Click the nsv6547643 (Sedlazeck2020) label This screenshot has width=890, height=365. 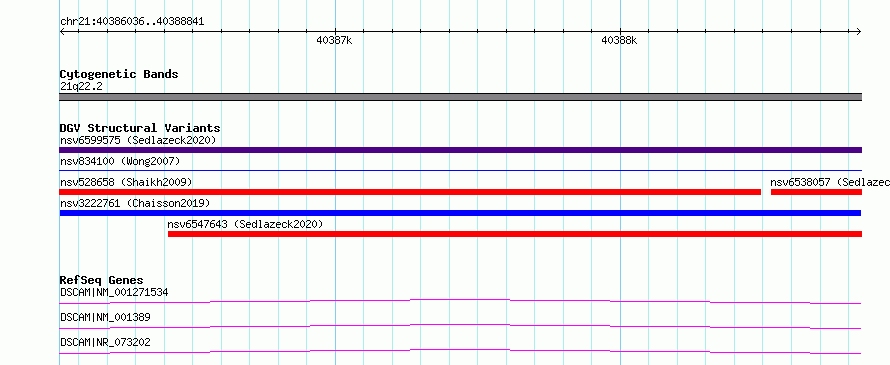coord(245,224)
